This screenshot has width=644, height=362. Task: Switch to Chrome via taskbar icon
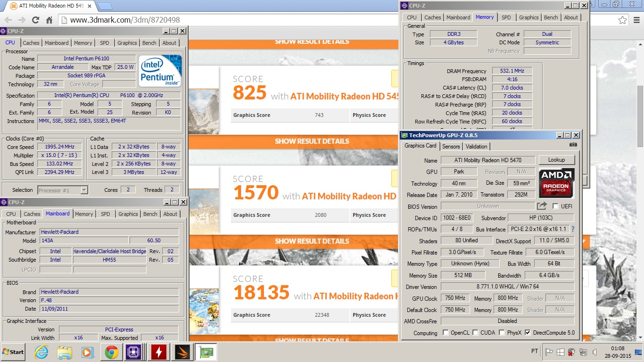(112, 352)
